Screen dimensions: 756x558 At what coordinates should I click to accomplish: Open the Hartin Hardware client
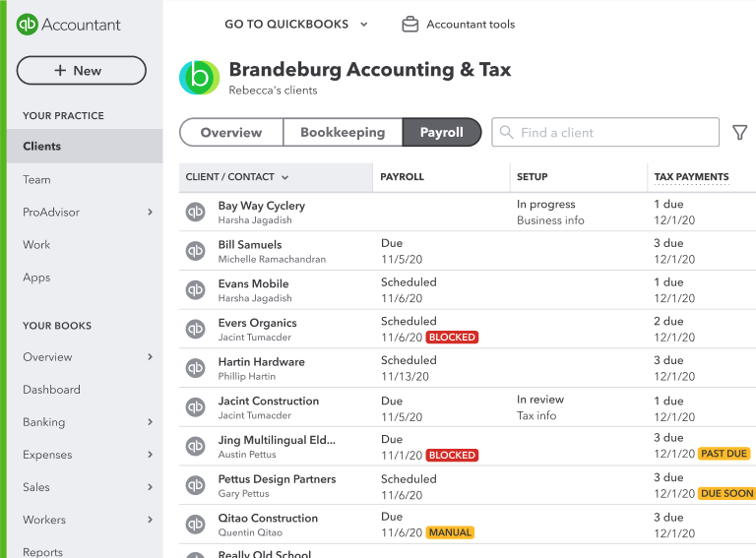pyautogui.click(x=261, y=362)
